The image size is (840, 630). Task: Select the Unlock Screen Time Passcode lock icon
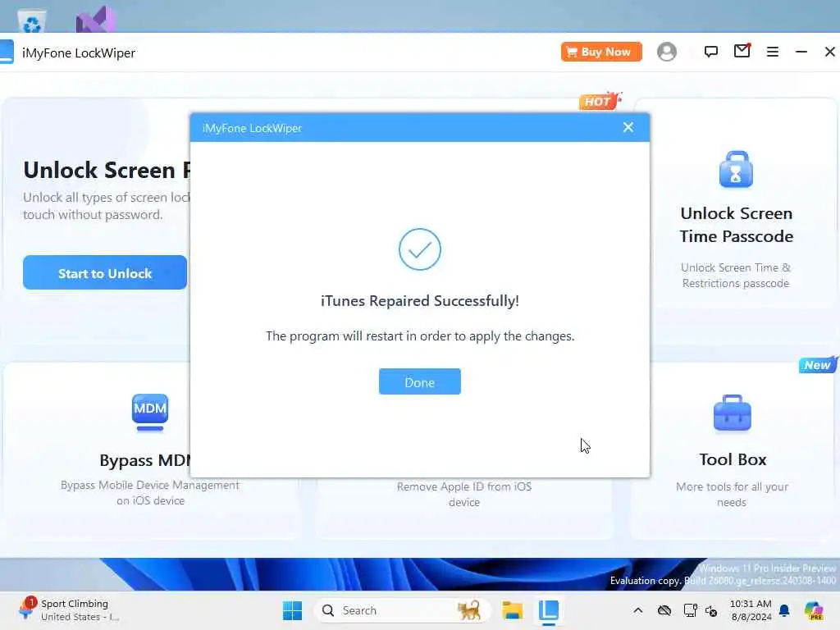point(736,170)
